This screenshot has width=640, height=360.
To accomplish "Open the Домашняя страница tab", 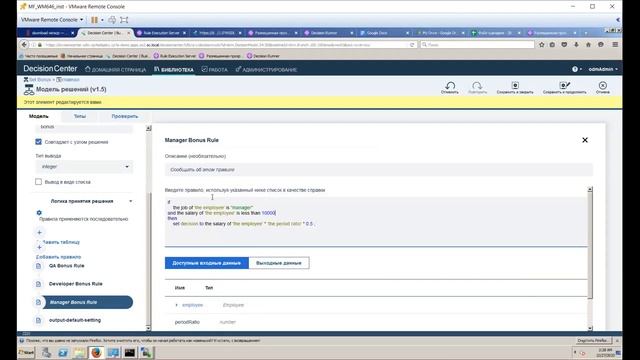I will pyautogui.click(x=115, y=70).
